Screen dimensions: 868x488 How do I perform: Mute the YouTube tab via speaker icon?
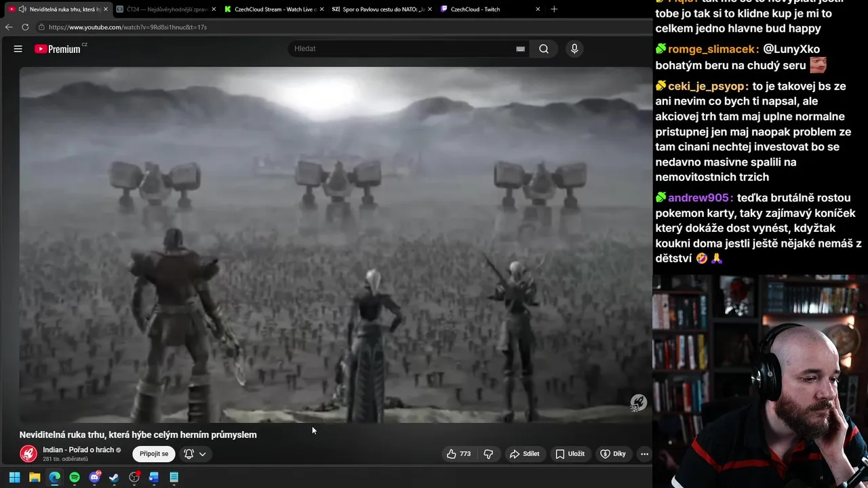(x=22, y=9)
